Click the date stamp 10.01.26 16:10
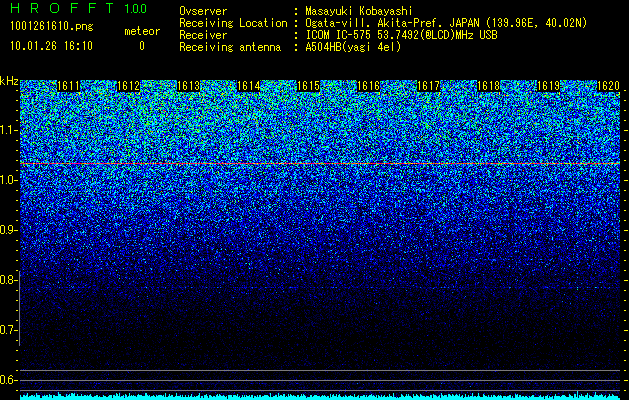This screenshot has width=629, height=400. pyautogui.click(x=51, y=46)
